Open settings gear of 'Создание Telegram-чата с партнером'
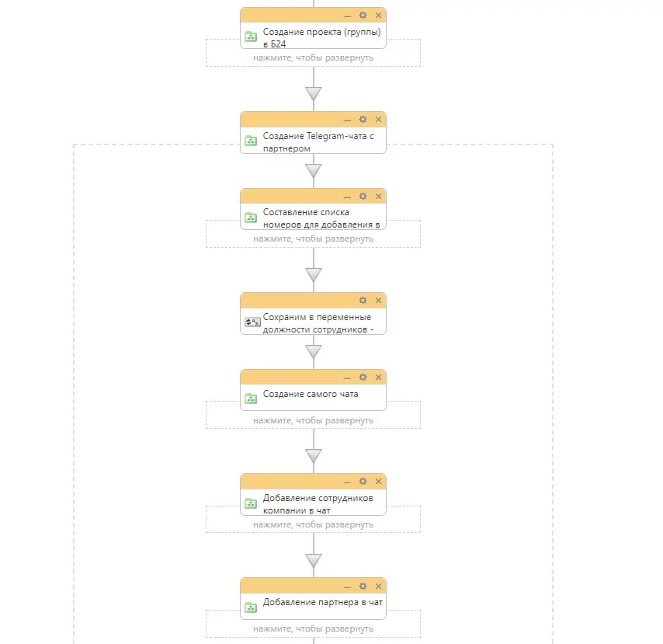Screen dimensions: 663x644 point(363,120)
